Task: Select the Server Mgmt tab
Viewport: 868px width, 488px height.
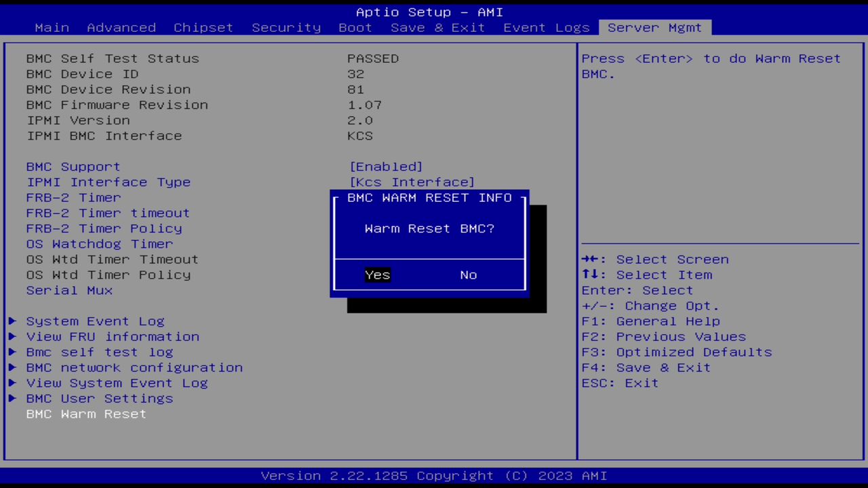Action: click(655, 27)
